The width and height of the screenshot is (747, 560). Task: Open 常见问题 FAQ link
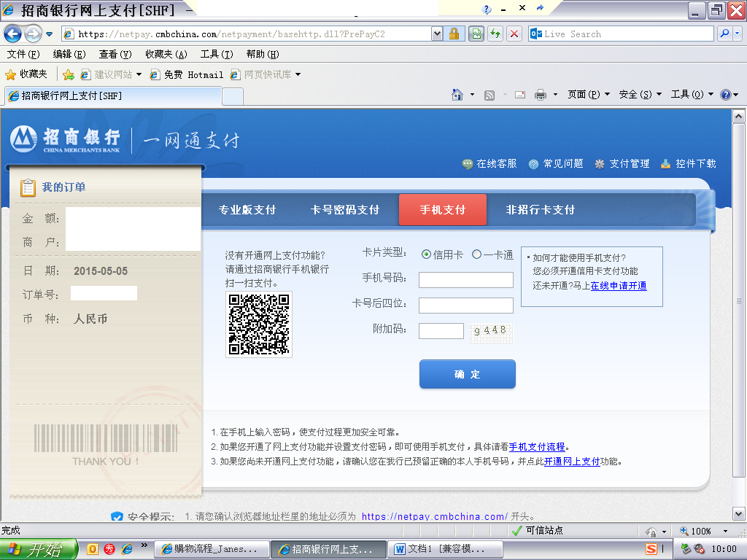(x=556, y=164)
